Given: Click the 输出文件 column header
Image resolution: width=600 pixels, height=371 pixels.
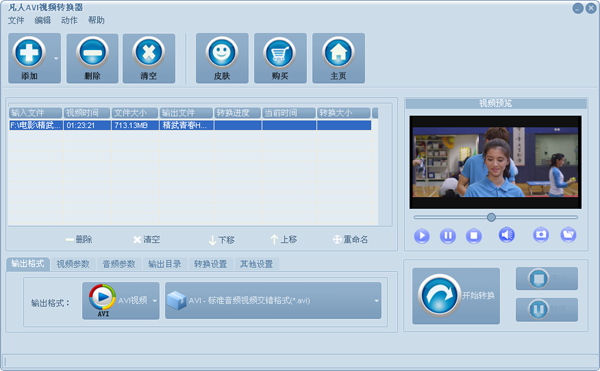Looking at the screenshot, I should (186, 113).
